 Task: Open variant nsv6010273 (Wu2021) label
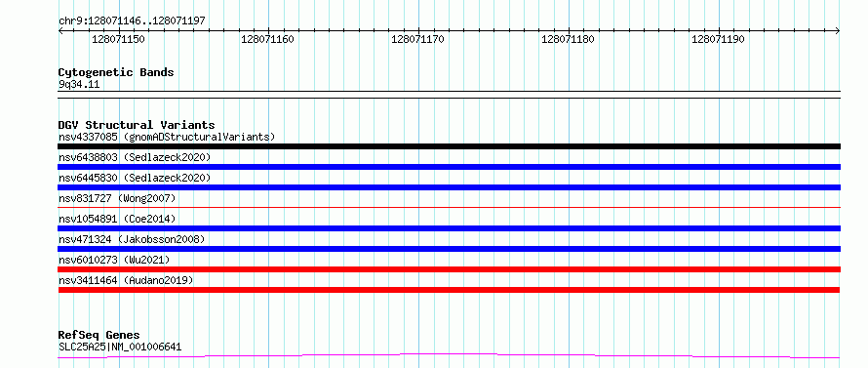pyautogui.click(x=114, y=260)
